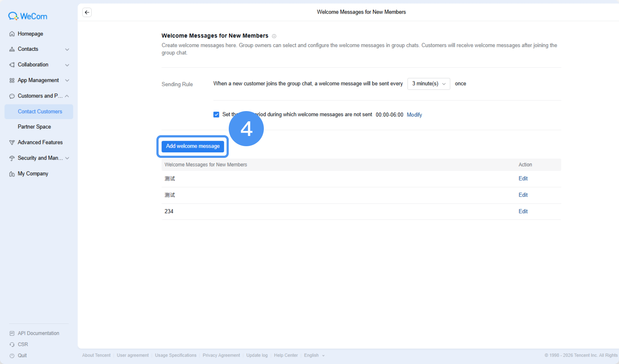Click the CSR headset icon
Viewport: 619px width, 364px height.
12,345
